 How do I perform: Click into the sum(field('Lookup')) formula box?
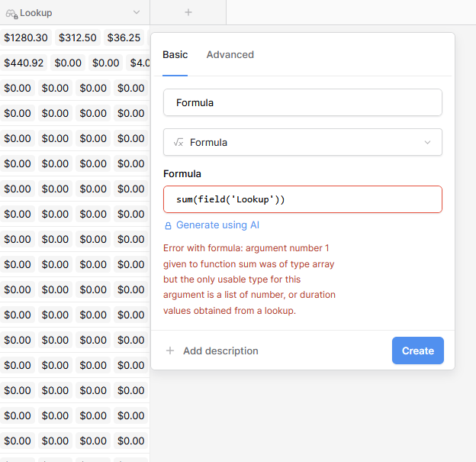click(302, 199)
